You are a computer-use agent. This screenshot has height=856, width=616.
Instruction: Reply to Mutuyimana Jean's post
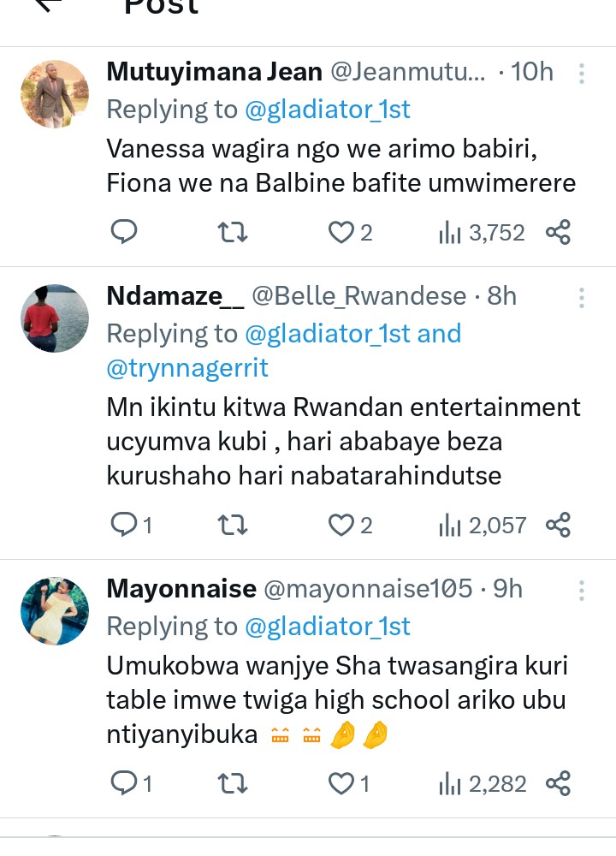[124, 231]
